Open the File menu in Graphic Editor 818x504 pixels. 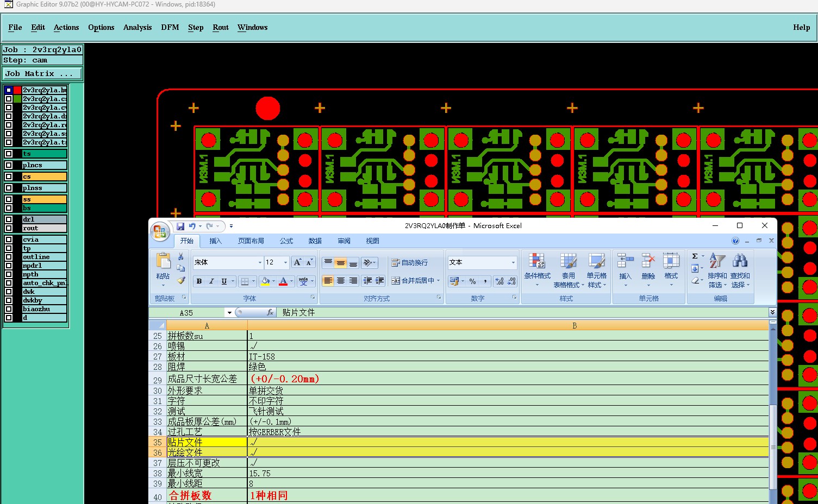(15, 27)
